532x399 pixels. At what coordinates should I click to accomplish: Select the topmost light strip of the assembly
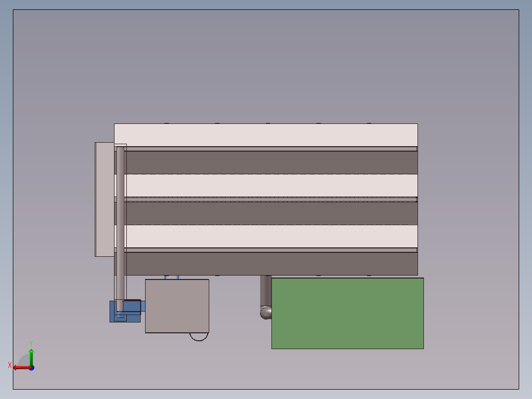click(266, 135)
